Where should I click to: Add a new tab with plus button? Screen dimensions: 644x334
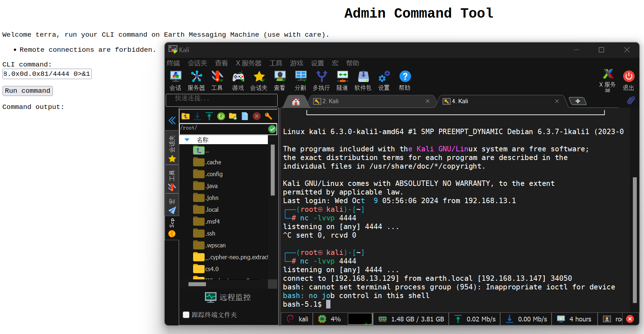coord(578,101)
